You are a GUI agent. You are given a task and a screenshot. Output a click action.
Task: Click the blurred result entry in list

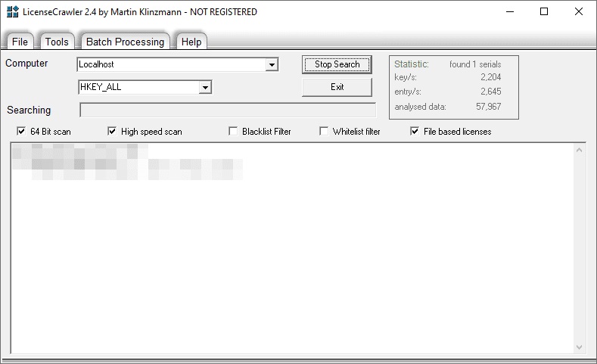coord(128,162)
